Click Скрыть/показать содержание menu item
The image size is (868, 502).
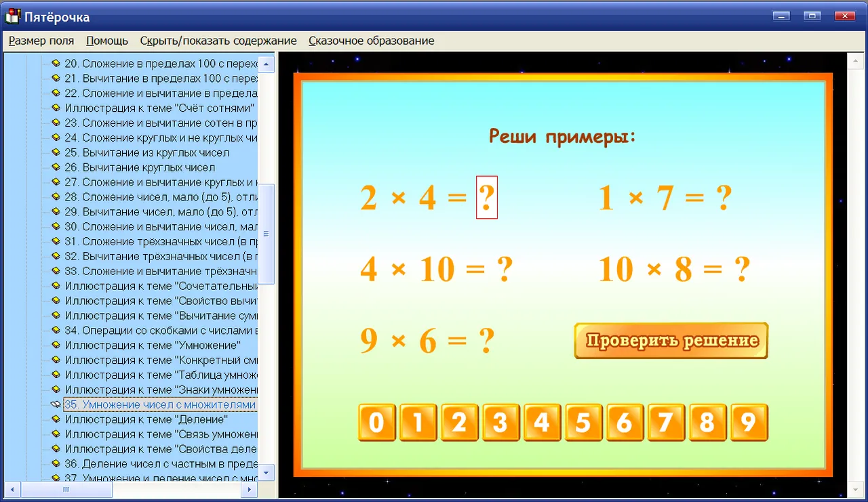pyautogui.click(x=218, y=41)
